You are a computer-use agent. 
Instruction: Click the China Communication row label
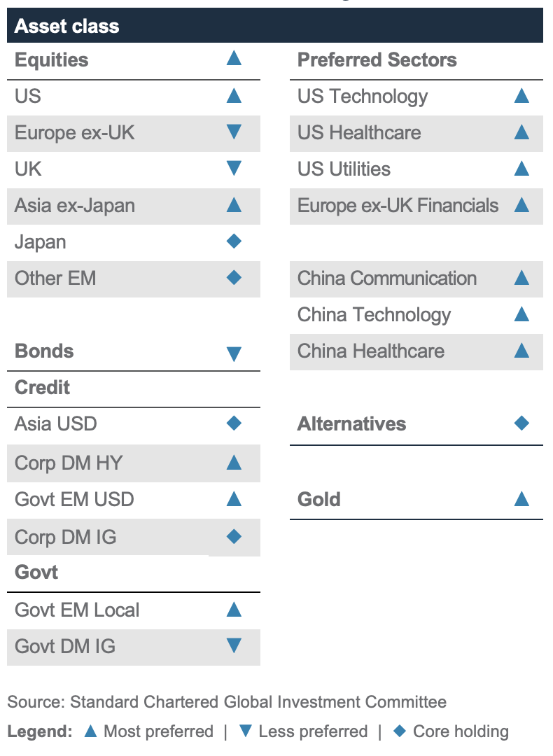(386, 278)
